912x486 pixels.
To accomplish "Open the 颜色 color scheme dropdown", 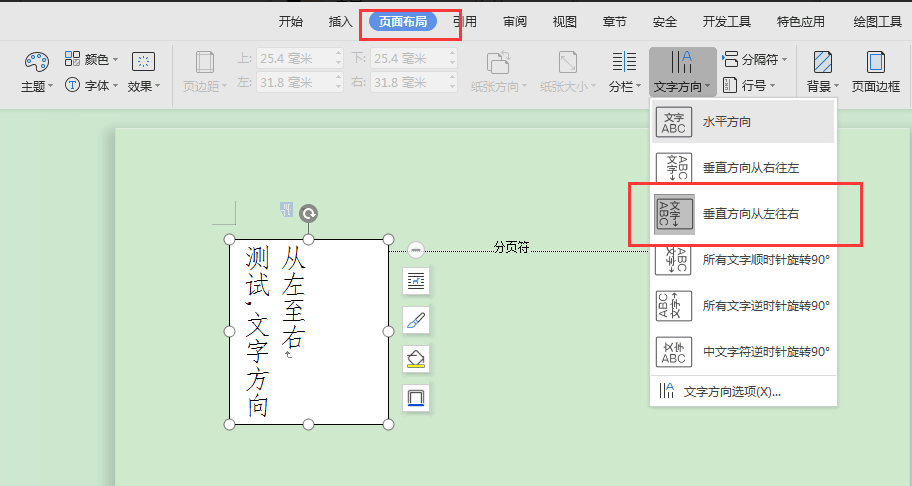I will [91, 59].
